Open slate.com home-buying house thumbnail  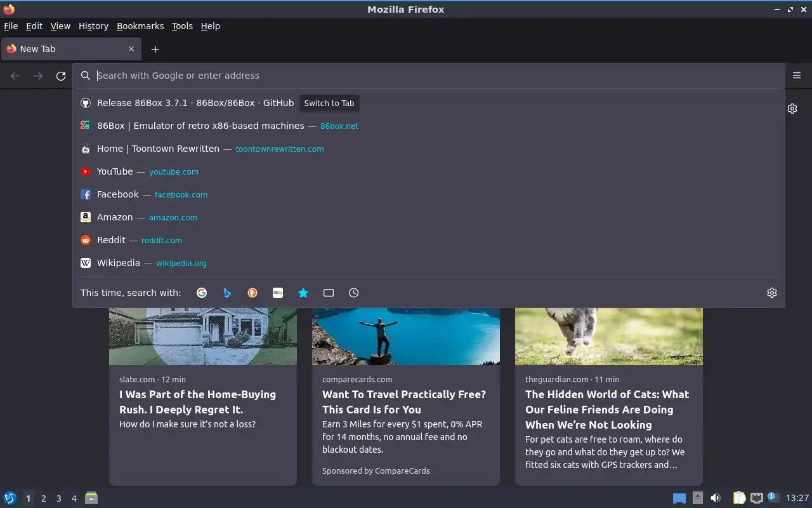coord(203,337)
